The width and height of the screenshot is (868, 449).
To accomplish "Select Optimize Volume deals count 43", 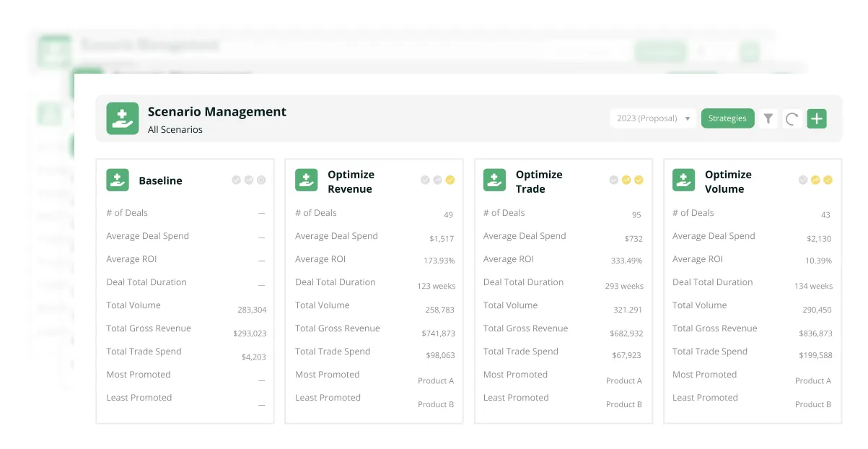I will [x=825, y=215].
